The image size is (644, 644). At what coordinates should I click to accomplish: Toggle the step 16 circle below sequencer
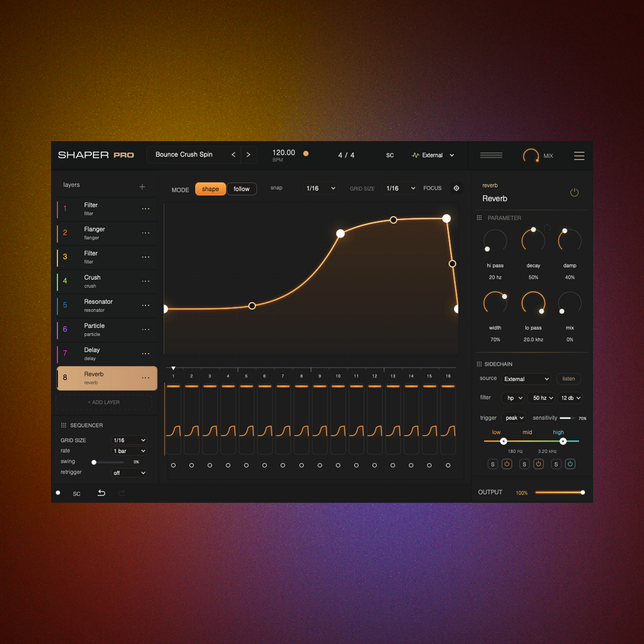(448, 465)
